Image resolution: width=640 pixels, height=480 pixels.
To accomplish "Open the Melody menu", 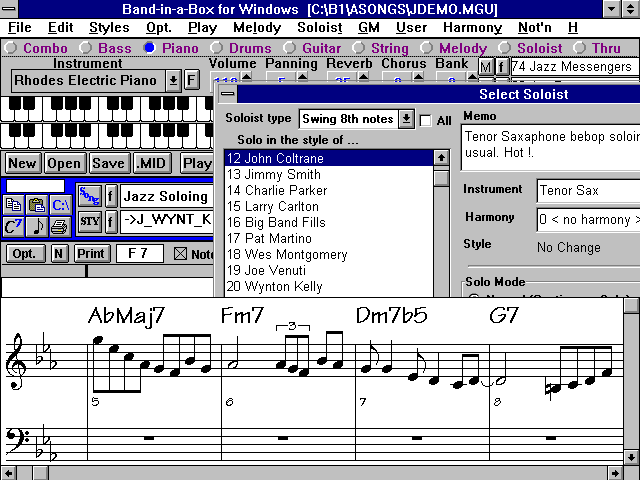I will (x=257, y=27).
